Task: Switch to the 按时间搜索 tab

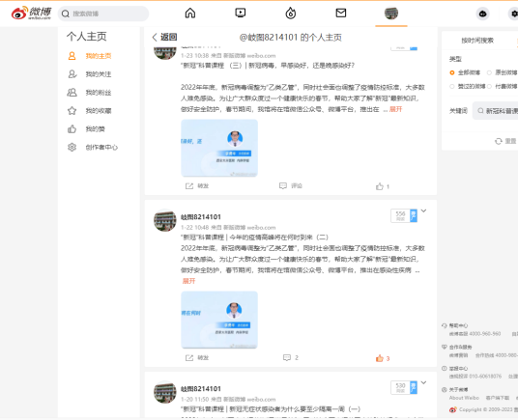Action: click(477, 41)
